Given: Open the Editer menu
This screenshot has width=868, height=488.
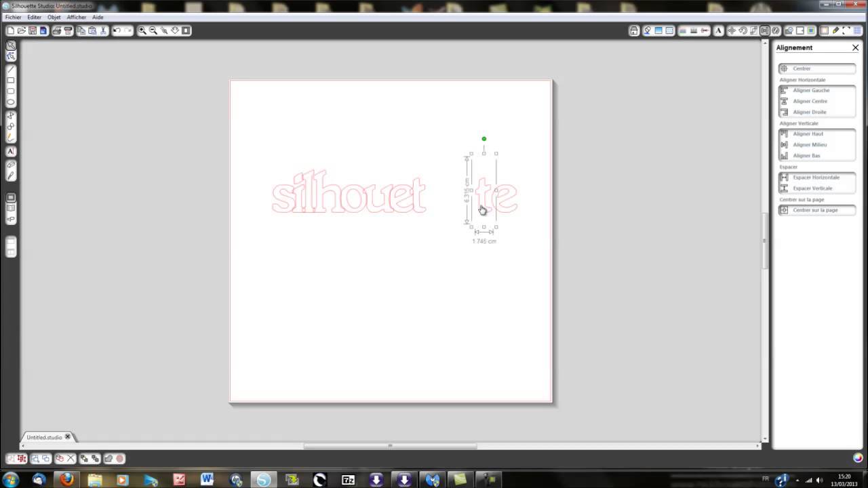Looking at the screenshot, I should (34, 17).
